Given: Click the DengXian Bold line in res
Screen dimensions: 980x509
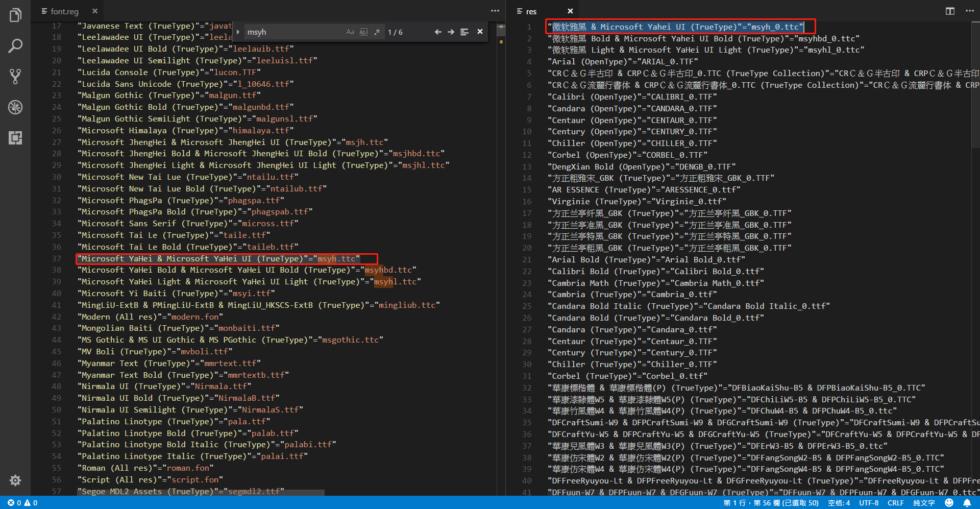Looking at the screenshot, I should (642, 167).
